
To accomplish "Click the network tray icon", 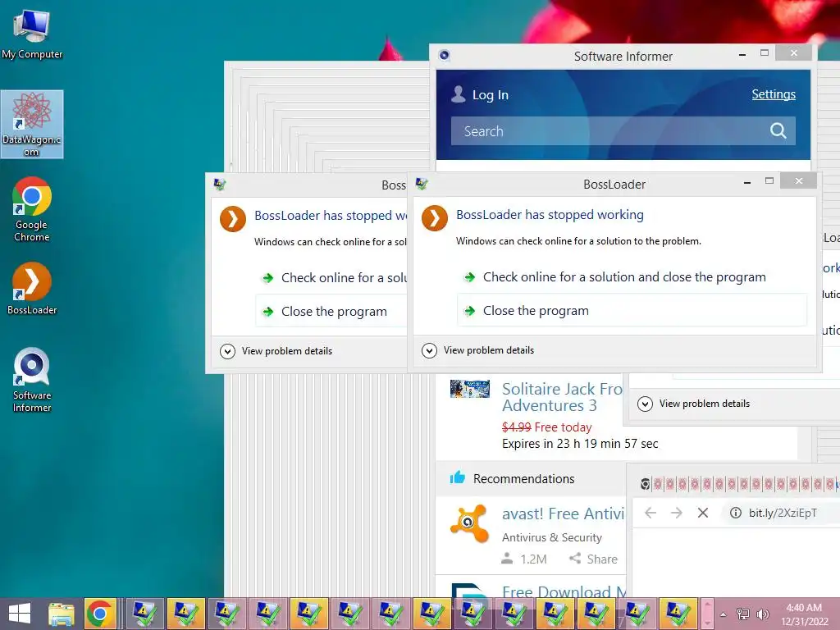I will pos(743,614).
